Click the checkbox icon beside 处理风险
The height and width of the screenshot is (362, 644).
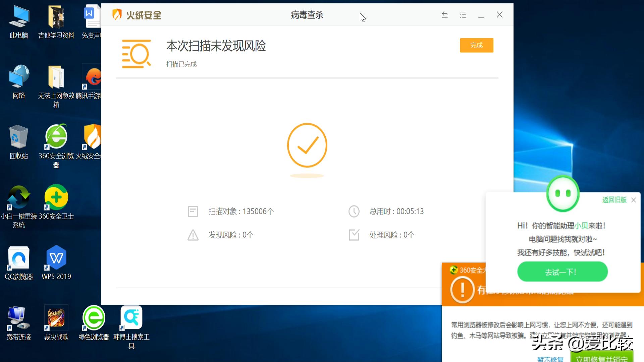[x=354, y=235]
